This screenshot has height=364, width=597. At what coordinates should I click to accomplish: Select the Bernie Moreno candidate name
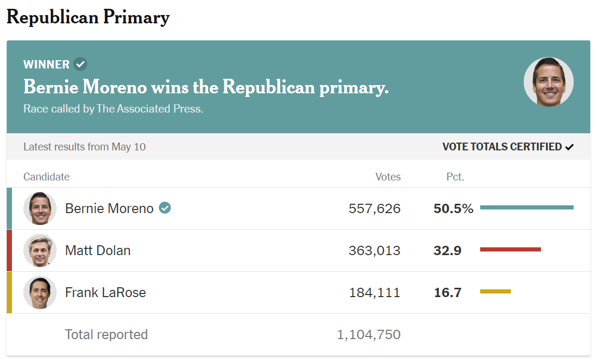109,208
